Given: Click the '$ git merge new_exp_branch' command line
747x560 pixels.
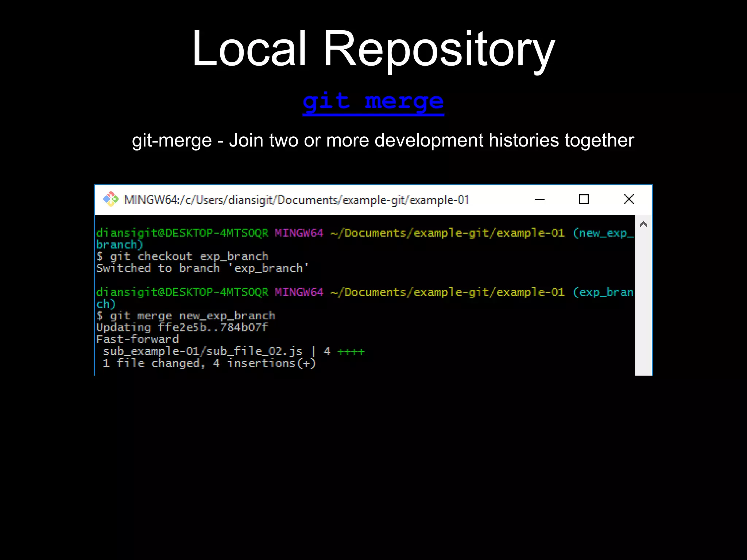Looking at the screenshot, I should 186,316.
